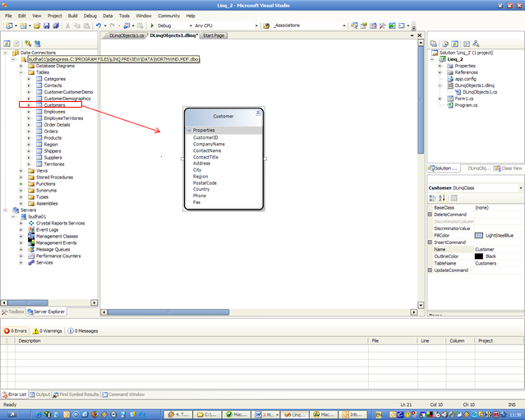The width and height of the screenshot is (525, 420).
Task: Expand the UpdateCommand property
Action: (x=431, y=270)
